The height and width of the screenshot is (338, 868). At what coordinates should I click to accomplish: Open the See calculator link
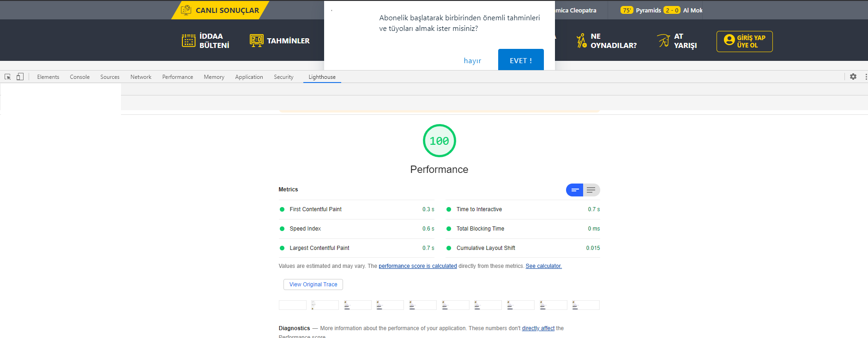543,266
